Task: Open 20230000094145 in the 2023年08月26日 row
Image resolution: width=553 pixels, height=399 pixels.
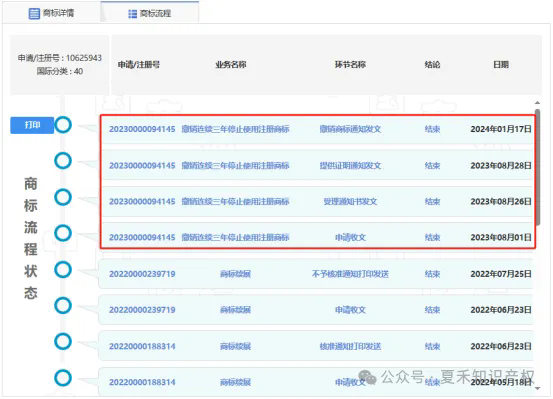Action: (142, 201)
